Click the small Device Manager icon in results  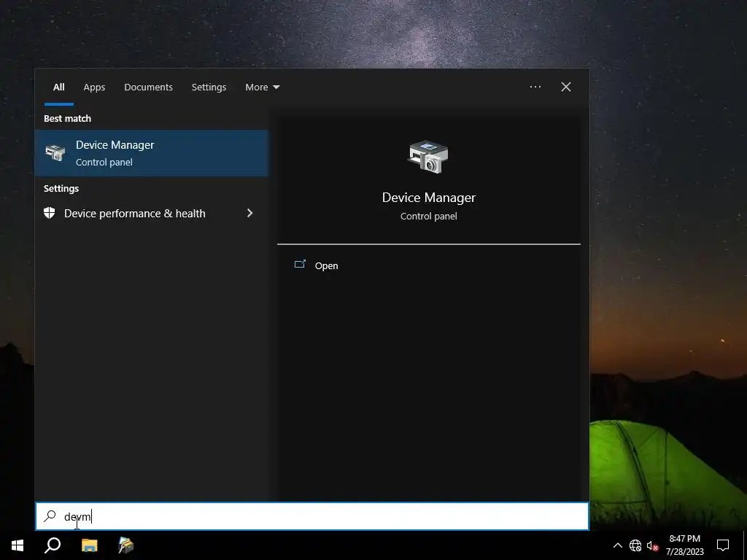tap(55, 153)
